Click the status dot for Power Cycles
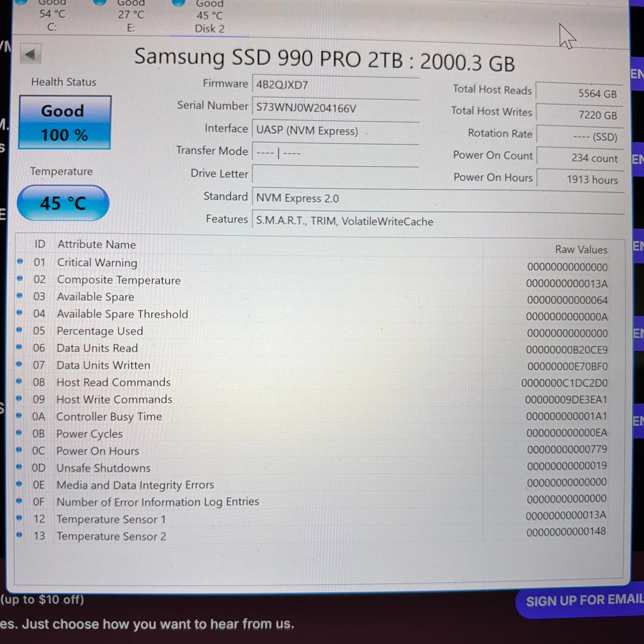This screenshot has height=644, width=644. coord(19,433)
